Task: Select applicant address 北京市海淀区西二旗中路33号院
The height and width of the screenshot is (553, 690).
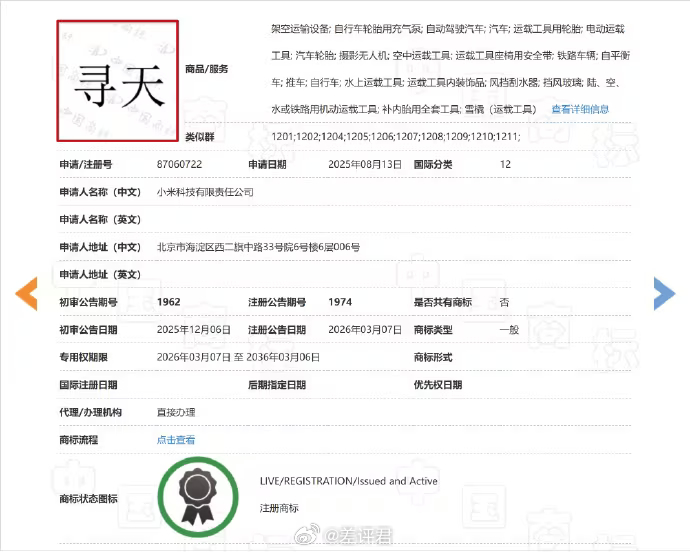Action: tap(225, 247)
